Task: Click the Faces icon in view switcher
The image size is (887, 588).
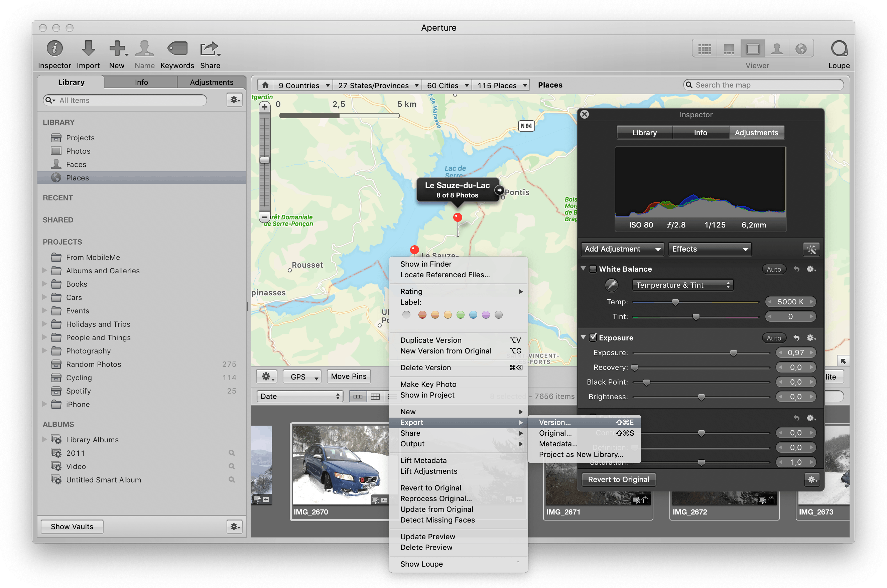Action: (777, 49)
